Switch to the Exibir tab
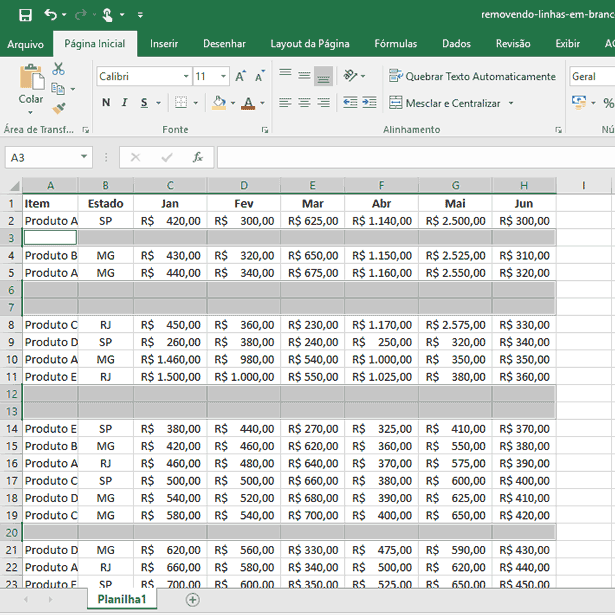The image size is (615, 615). [x=568, y=44]
